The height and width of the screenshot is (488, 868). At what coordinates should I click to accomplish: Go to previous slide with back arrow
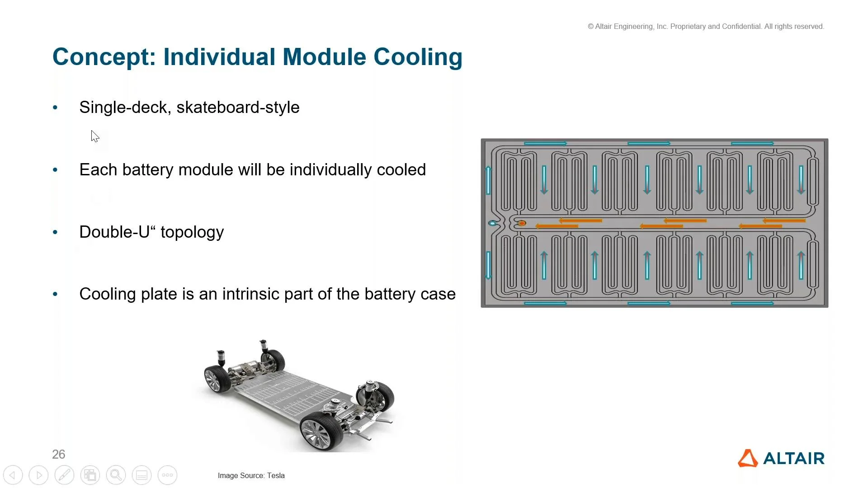tap(13, 475)
